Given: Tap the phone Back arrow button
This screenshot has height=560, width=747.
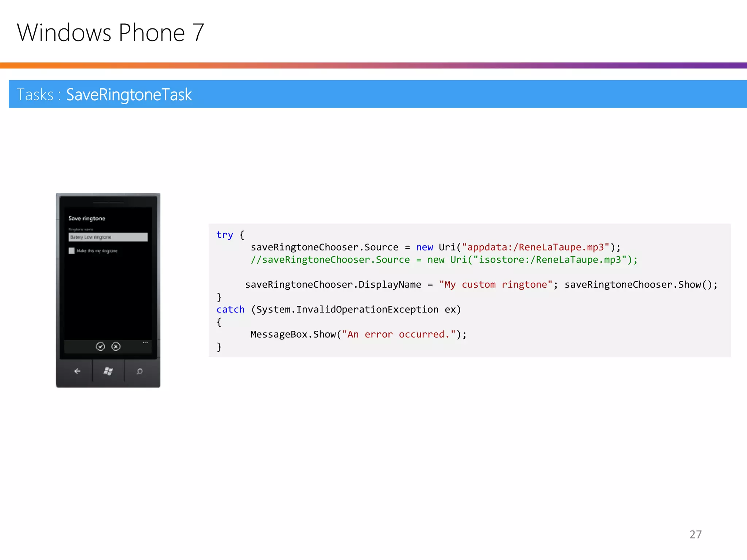Looking at the screenshot, I should coord(77,371).
